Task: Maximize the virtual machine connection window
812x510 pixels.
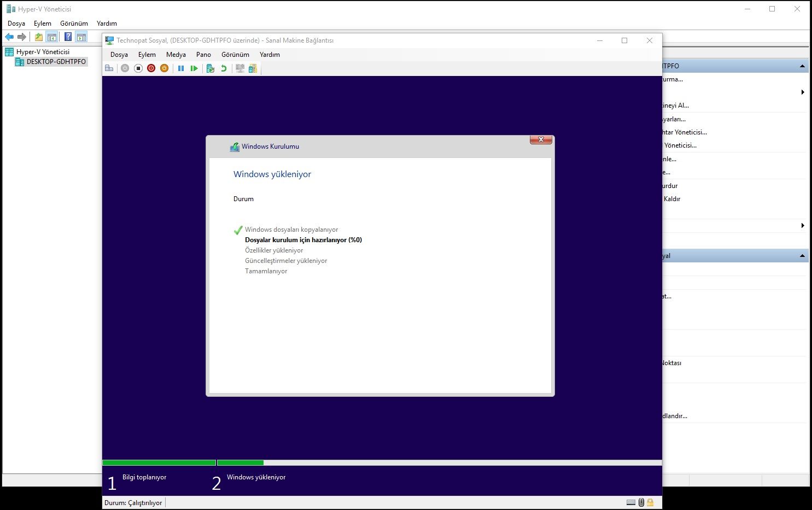Action: click(624, 40)
